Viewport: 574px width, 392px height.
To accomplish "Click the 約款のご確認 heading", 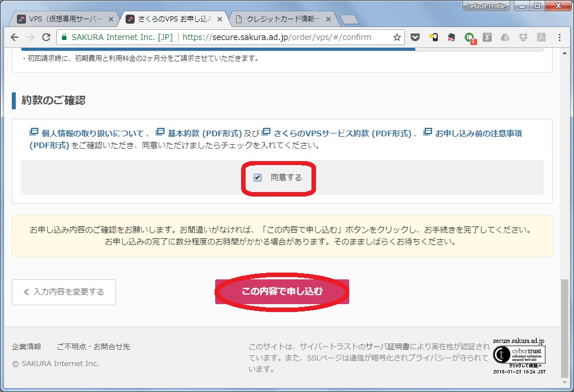I will click(x=54, y=100).
